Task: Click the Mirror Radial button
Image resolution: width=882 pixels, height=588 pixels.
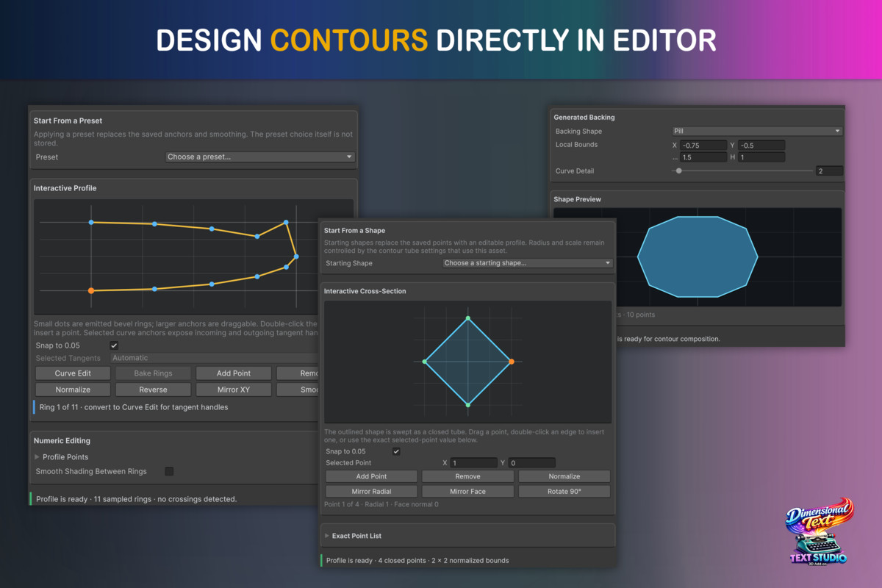Action: point(371,492)
